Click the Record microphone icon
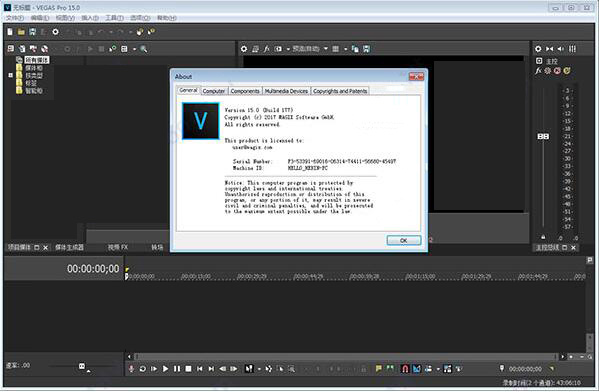 coord(131,369)
